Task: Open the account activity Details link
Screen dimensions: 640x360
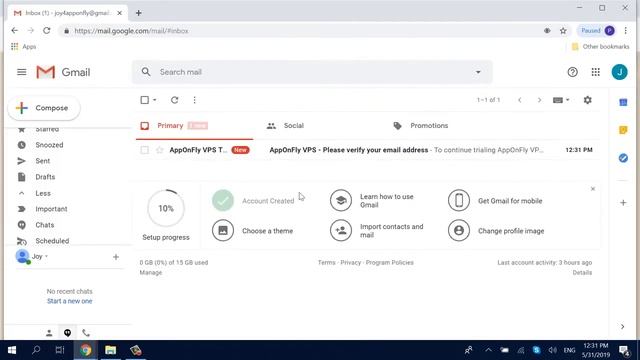Action: tap(582, 273)
